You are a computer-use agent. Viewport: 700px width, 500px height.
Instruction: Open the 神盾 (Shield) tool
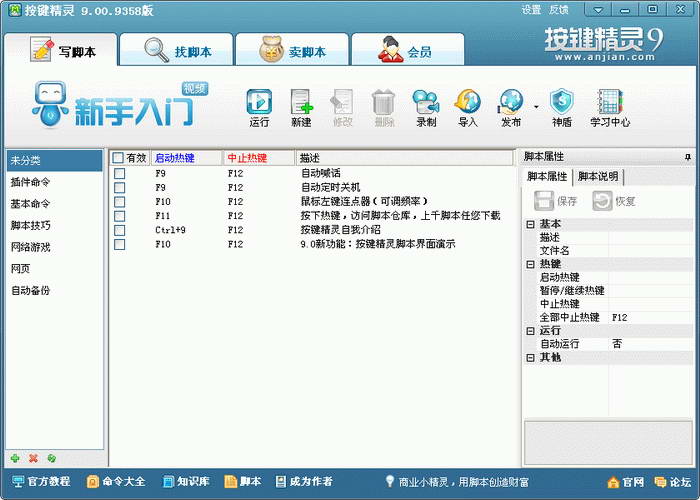pyautogui.click(x=562, y=107)
